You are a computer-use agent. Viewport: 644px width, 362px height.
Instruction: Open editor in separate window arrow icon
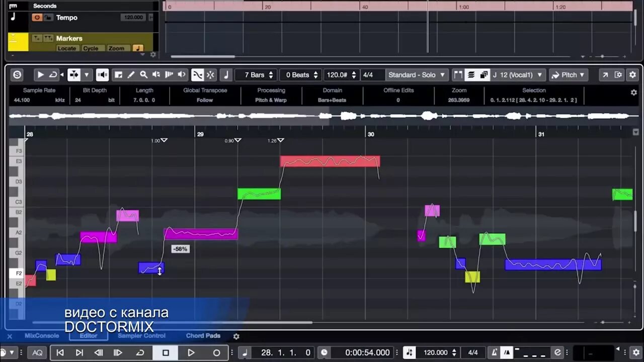[x=605, y=75]
